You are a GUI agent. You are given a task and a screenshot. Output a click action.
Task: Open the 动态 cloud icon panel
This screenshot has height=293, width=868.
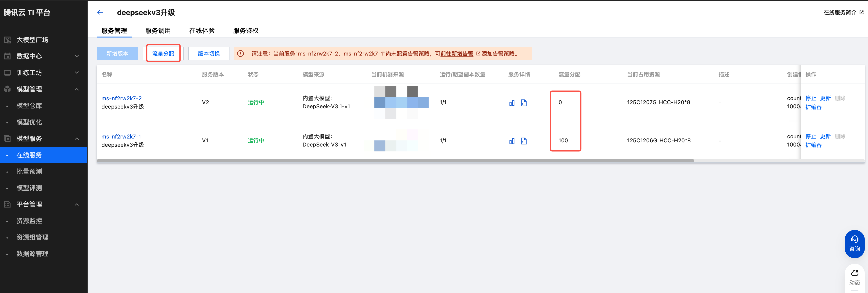tap(854, 277)
